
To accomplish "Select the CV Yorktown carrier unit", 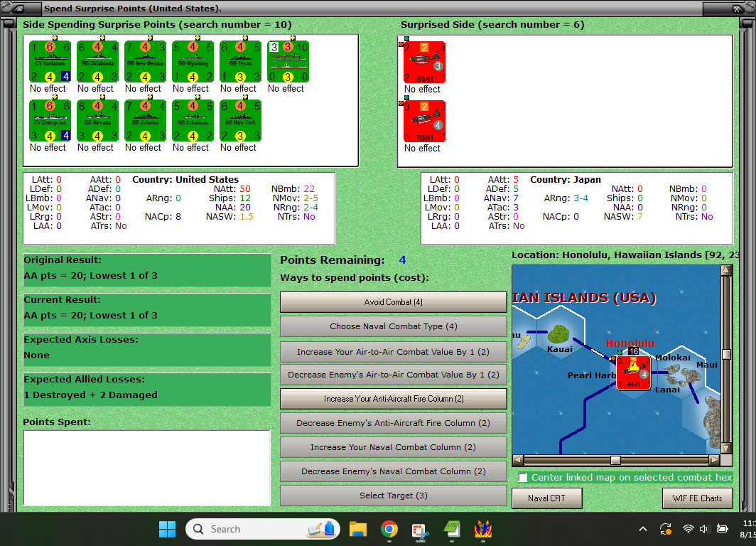I will point(50,62).
